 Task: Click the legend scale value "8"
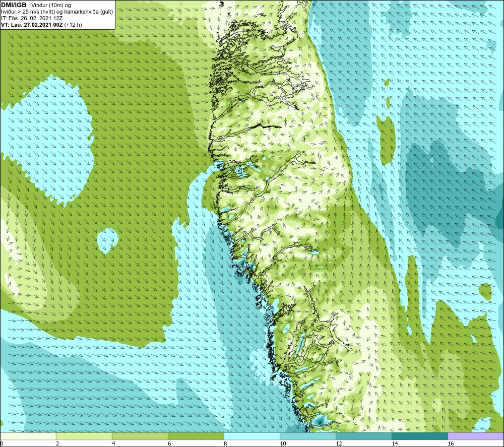click(x=225, y=443)
